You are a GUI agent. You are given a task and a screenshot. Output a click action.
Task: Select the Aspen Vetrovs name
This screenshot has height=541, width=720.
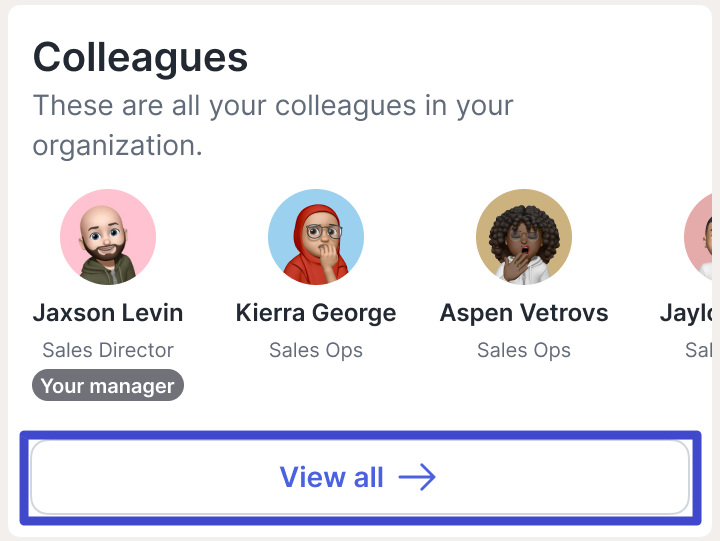(x=524, y=313)
